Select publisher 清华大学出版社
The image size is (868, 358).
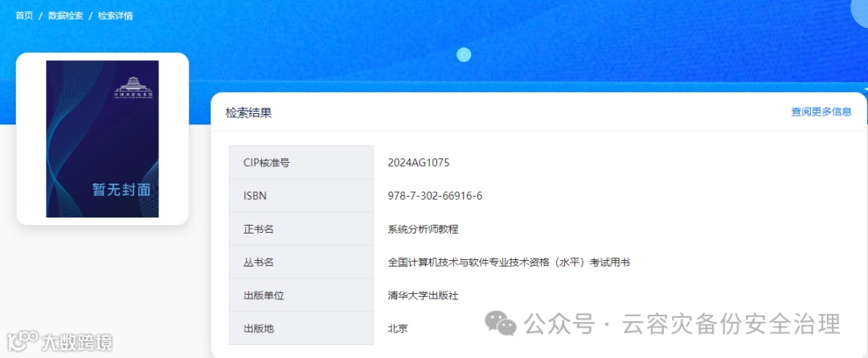click(x=424, y=295)
